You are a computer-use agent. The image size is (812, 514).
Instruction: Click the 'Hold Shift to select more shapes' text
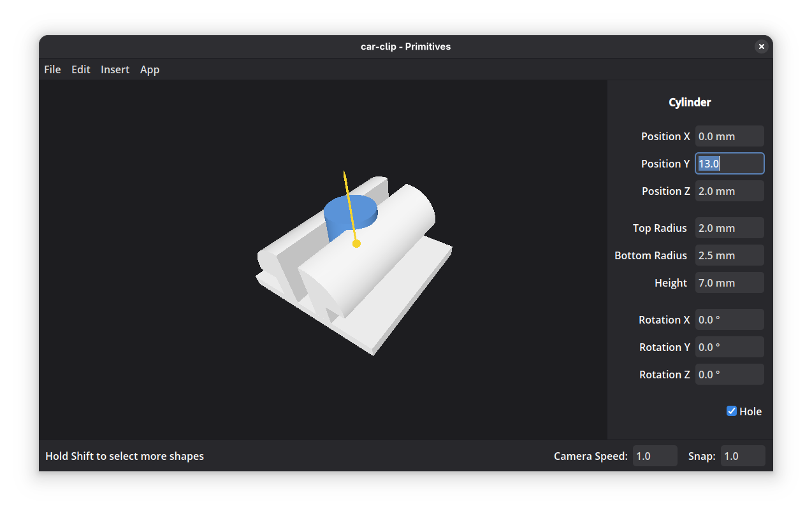pos(124,456)
